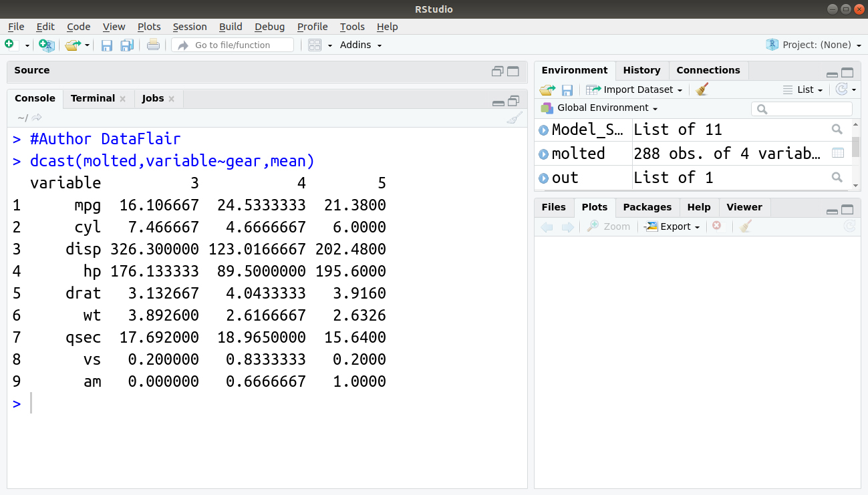This screenshot has height=495, width=868.
Task: Click the remove current plot icon
Action: (717, 226)
